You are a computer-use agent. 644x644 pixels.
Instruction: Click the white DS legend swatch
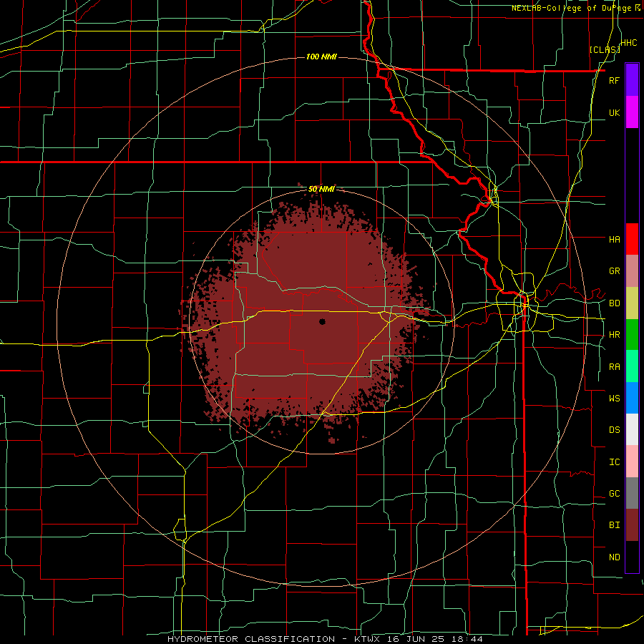pyautogui.click(x=632, y=429)
